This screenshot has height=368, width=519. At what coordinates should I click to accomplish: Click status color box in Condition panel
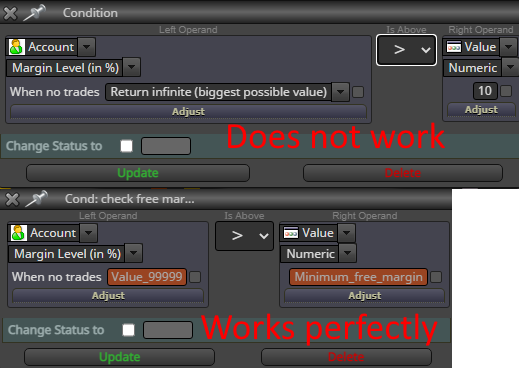point(166,146)
